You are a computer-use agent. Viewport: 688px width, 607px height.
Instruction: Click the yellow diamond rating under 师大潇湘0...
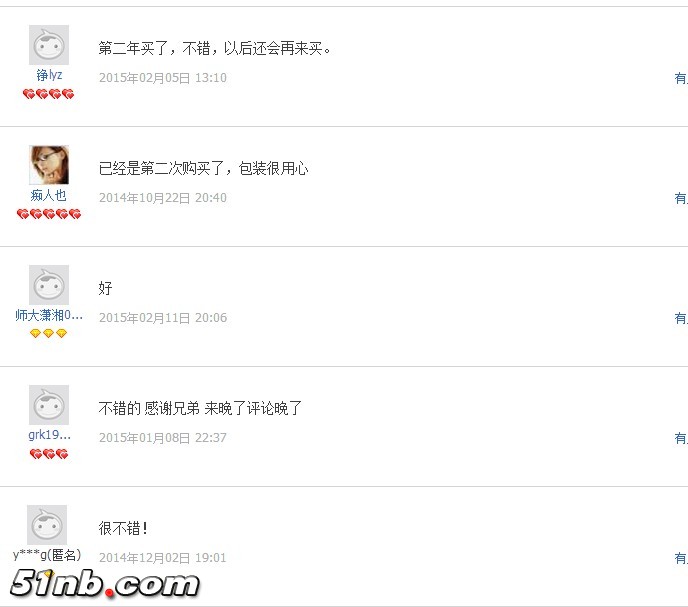click(49, 334)
